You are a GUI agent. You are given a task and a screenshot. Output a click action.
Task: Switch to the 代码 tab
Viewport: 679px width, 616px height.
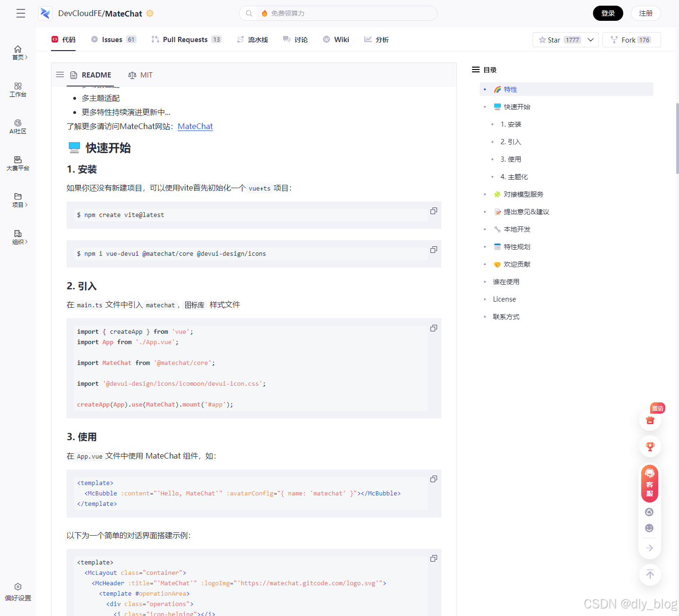(x=63, y=40)
